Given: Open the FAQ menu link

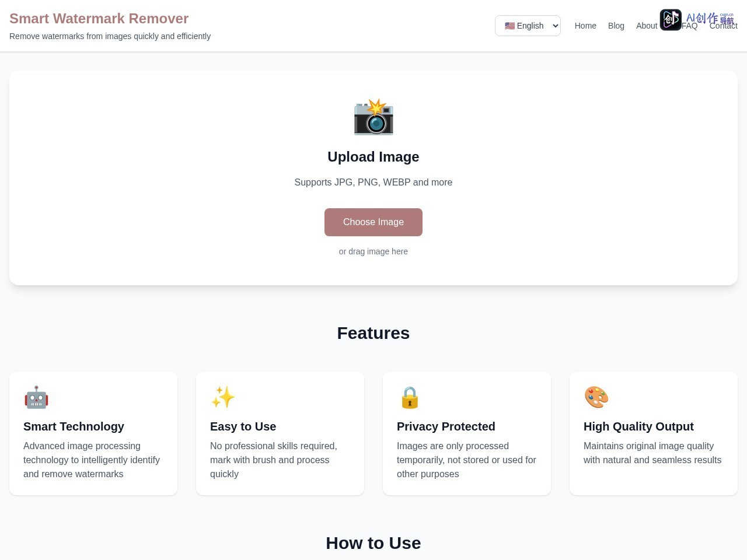Looking at the screenshot, I should point(689,26).
